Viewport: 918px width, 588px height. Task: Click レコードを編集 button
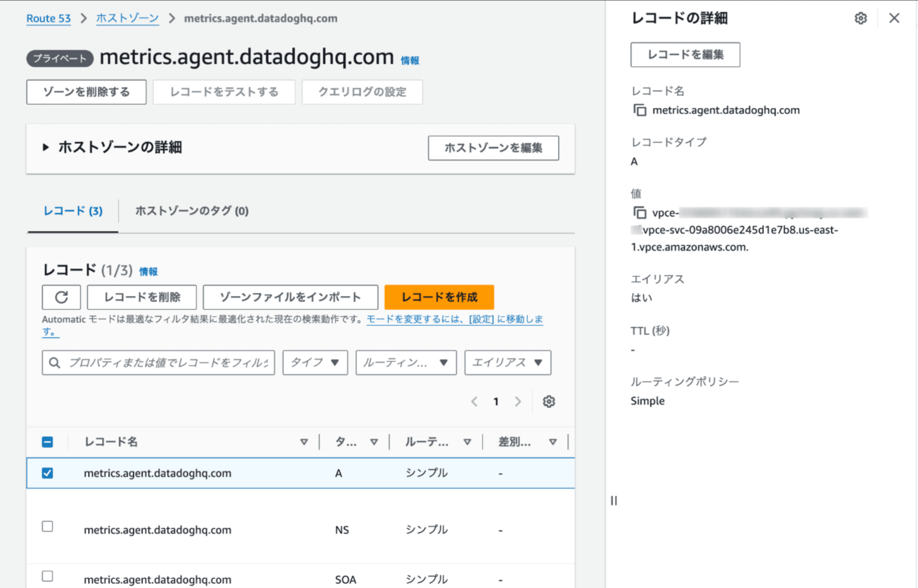pyautogui.click(x=685, y=55)
